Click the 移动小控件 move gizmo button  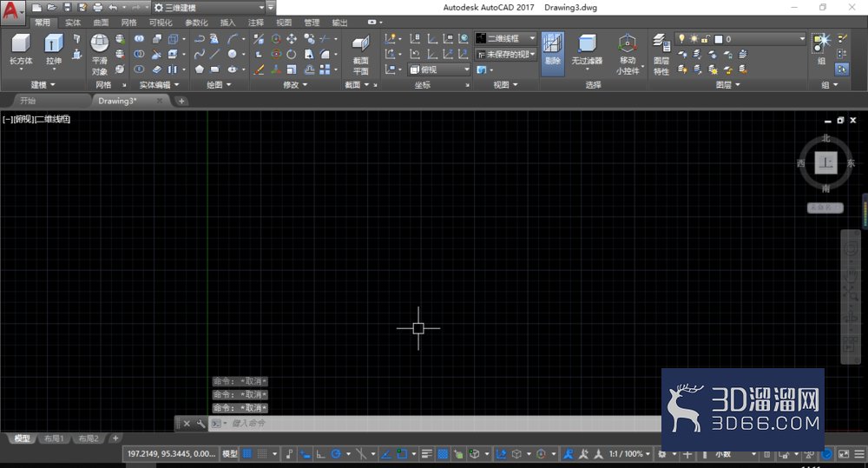(628, 55)
